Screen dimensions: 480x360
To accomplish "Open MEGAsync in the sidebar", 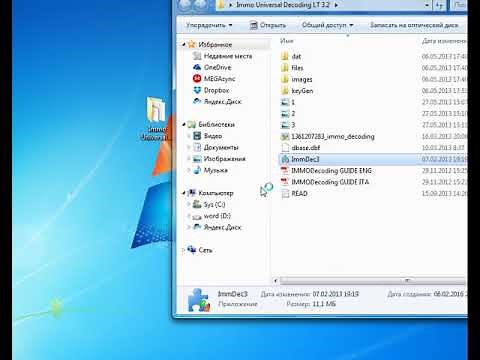I will (x=219, y=79).
